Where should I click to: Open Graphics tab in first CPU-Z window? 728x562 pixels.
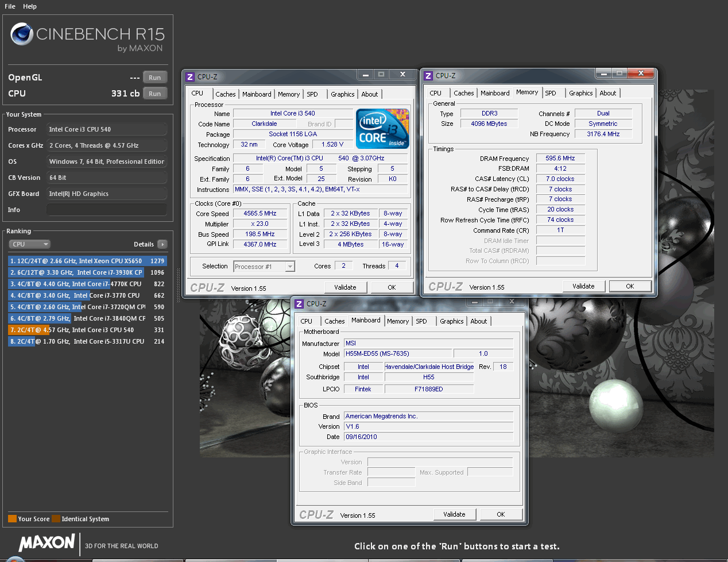click(x=343, y=94)
